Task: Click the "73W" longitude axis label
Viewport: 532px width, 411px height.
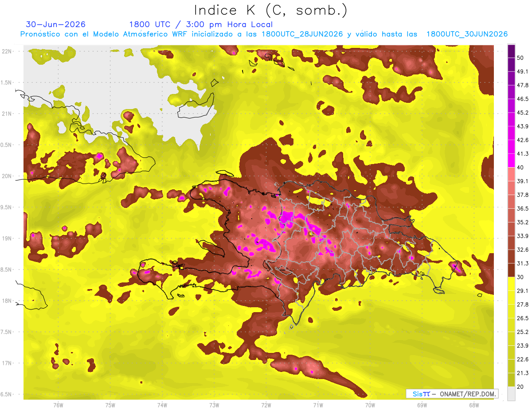Action: pyautogui.click(x=214, y=405)
